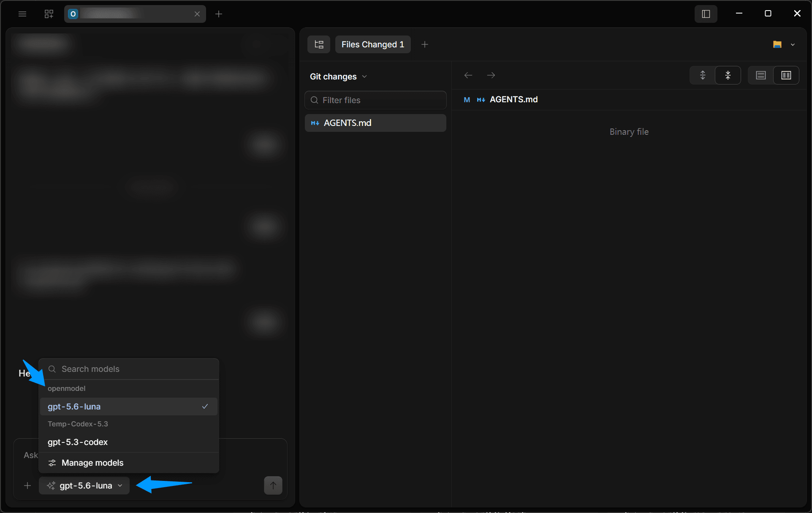Expand the dropdown next to folder icon

click(x=793, y=44)
